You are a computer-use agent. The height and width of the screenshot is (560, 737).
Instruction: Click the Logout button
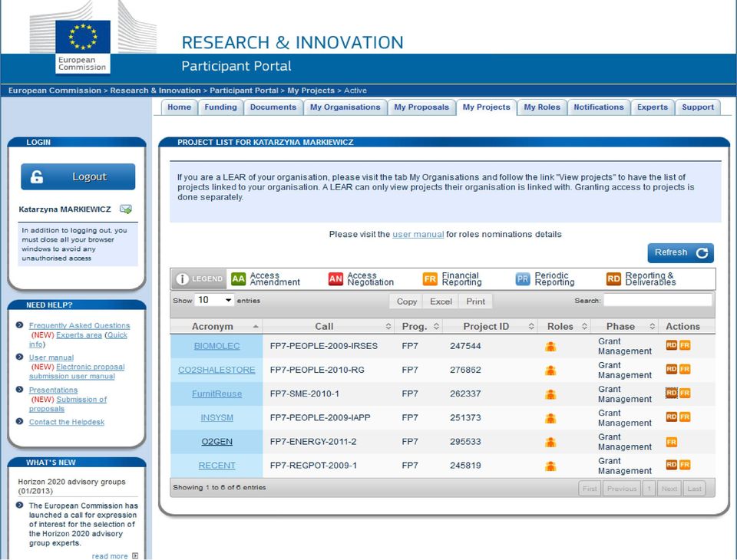(x=78, y=176)
